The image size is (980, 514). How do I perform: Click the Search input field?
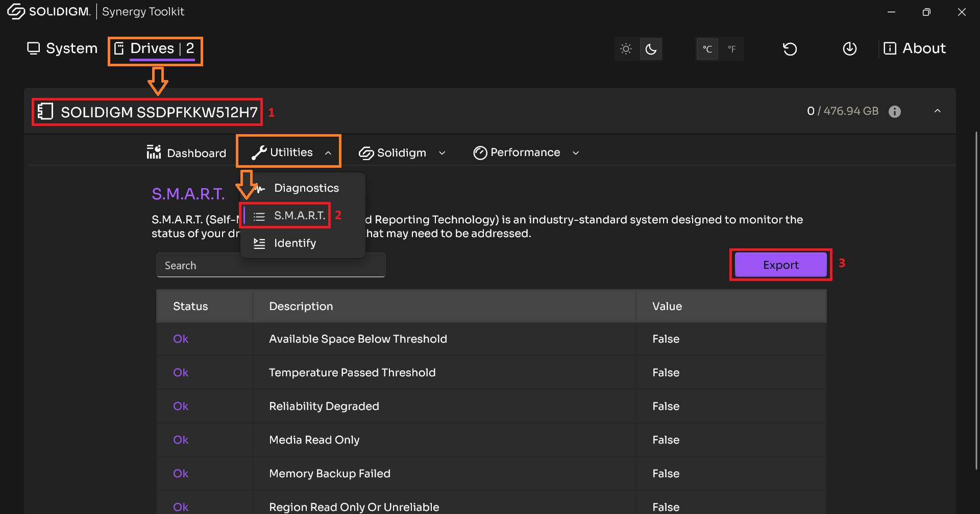click(x=271, y=265)
